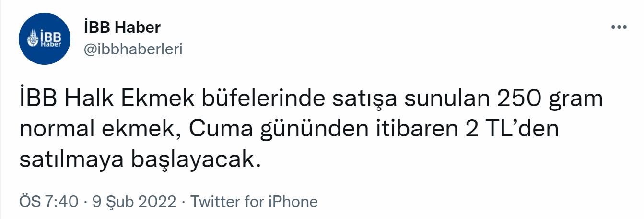644x219 pixels.
Task: Select the İBB logo emblem inside avatar
Action: pos(33,38)
